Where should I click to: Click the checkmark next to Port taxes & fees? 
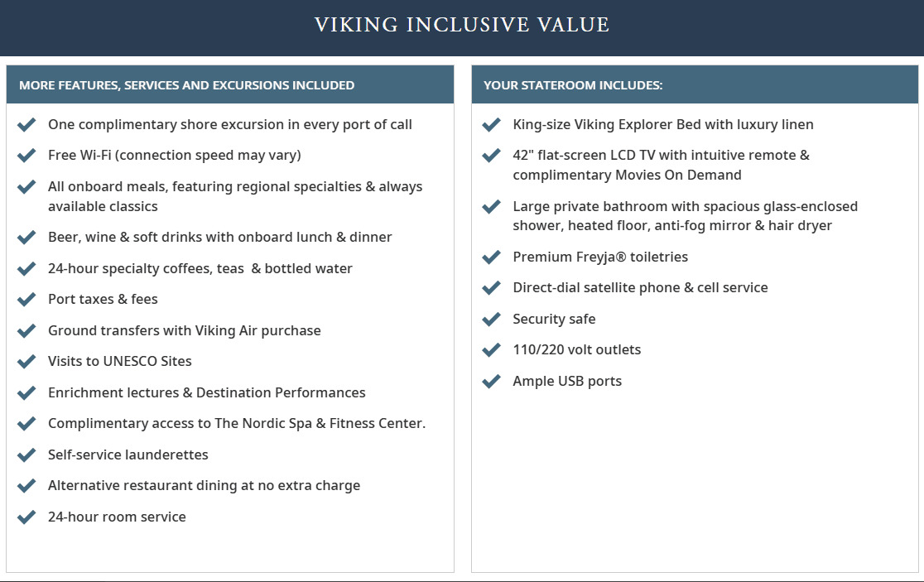(26, 299)
